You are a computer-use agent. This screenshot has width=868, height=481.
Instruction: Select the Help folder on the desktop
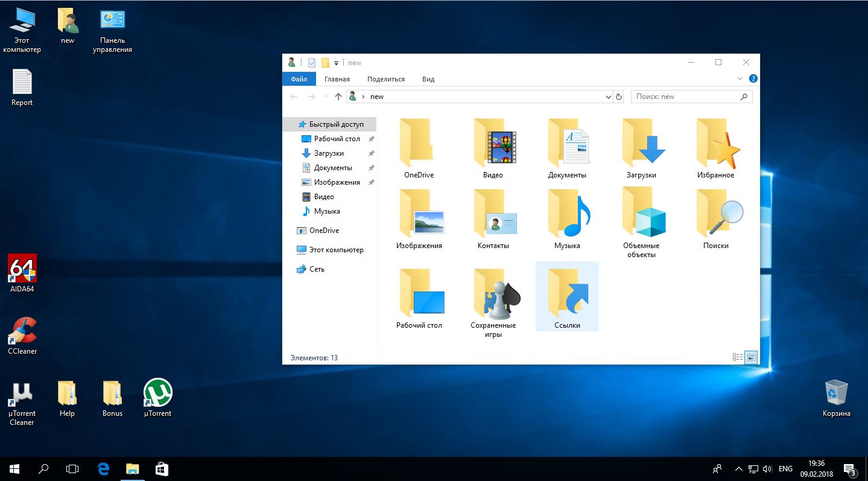point(67,398)
